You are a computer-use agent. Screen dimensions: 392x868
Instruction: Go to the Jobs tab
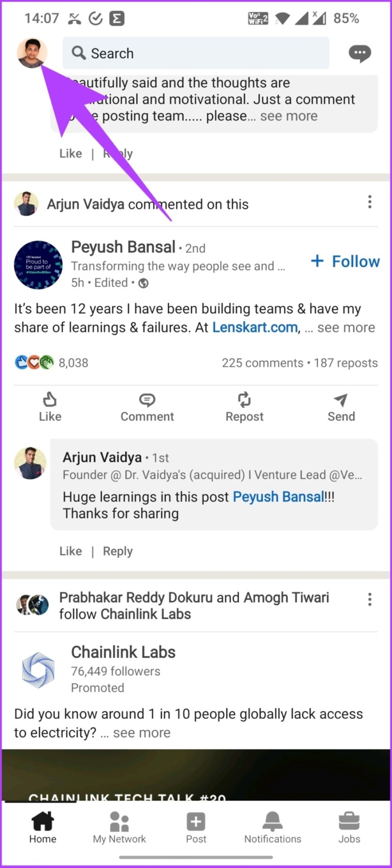click(x=349, y=828)
